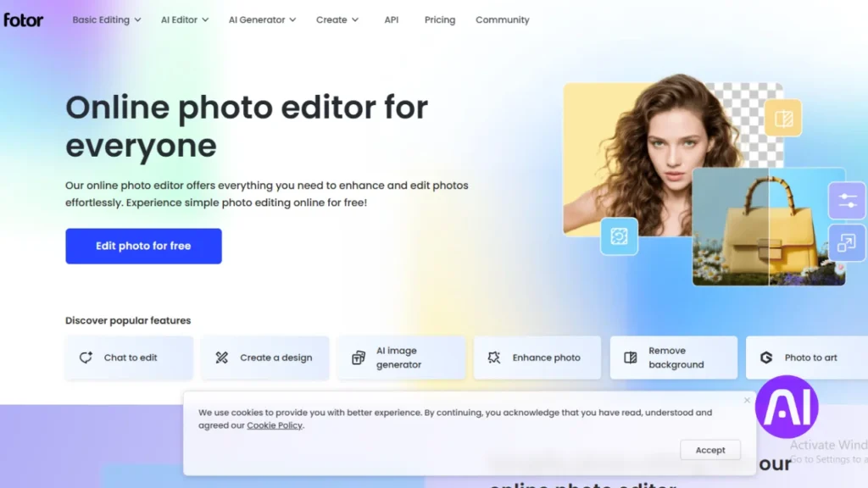Open the AI Editor dropdown menu

click(179, 19)
